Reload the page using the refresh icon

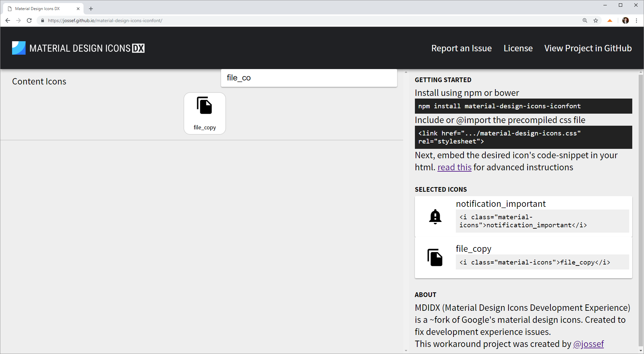(x=29, y=20)
